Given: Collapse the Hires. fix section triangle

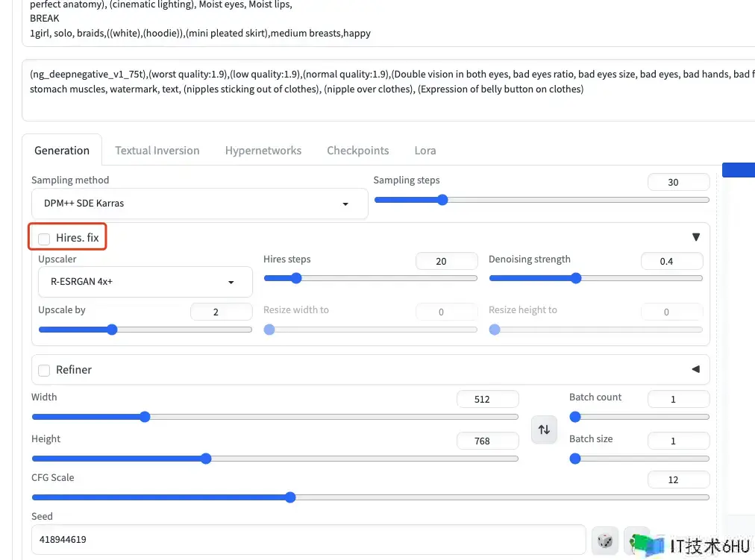Looking at the screenshot, I should click(x=695, y=237).
